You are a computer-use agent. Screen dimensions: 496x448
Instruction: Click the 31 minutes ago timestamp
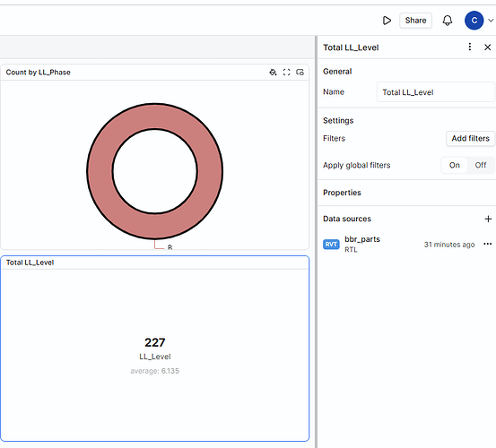click(x=449, y=245)
